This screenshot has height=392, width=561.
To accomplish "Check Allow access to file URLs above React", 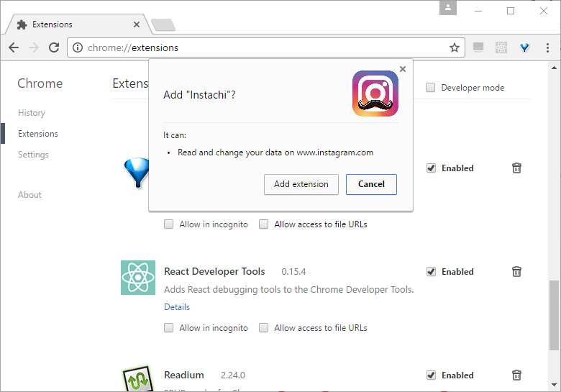I will coord(264,224).
